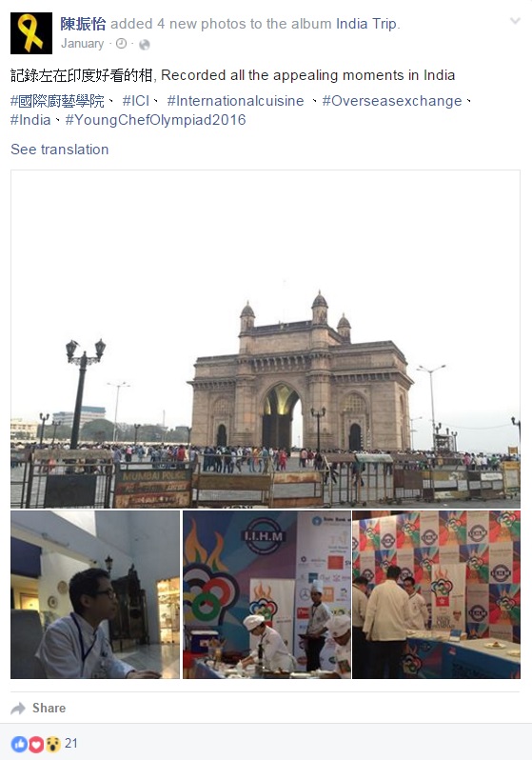Open the India Trip album link
Screen dimensions: 532x760
[366, 23]
